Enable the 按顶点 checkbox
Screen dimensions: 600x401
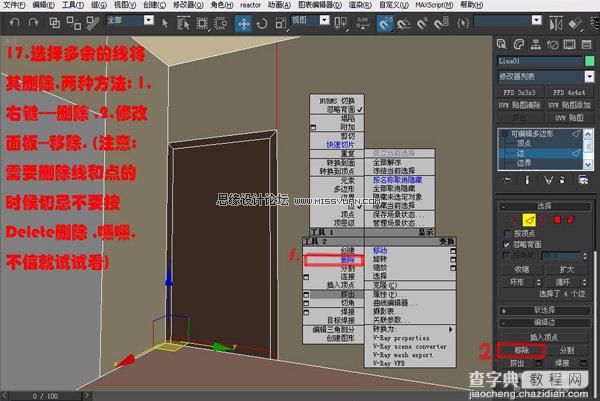508,233
